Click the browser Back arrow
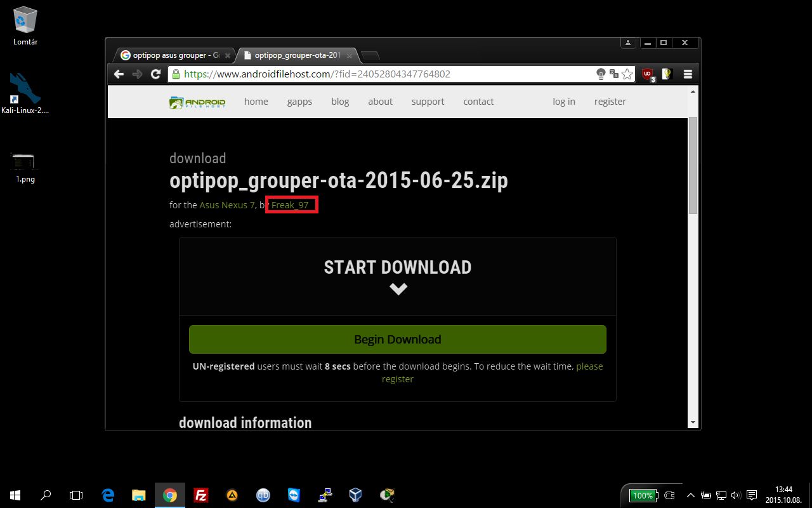 point(119,74)
